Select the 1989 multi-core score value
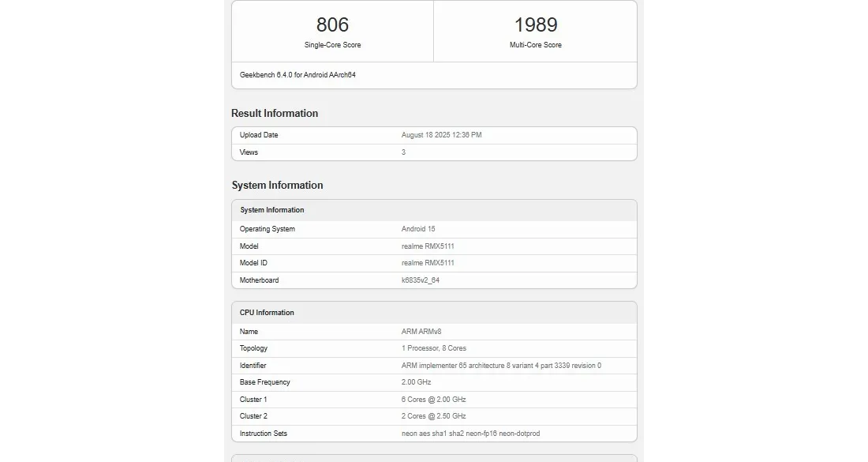The width and height of the screenshot is (868, 462). (535, 25)
